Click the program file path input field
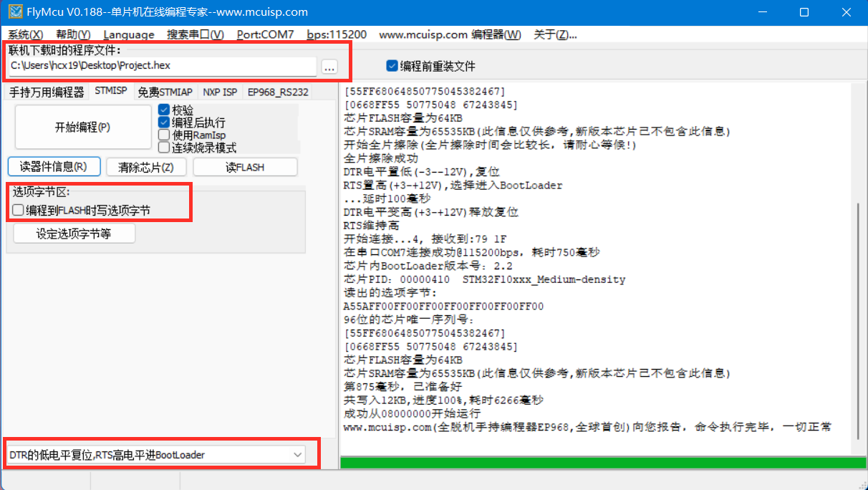Image resolution: width=868 pixels, height=490 pixels. [161, 66]
